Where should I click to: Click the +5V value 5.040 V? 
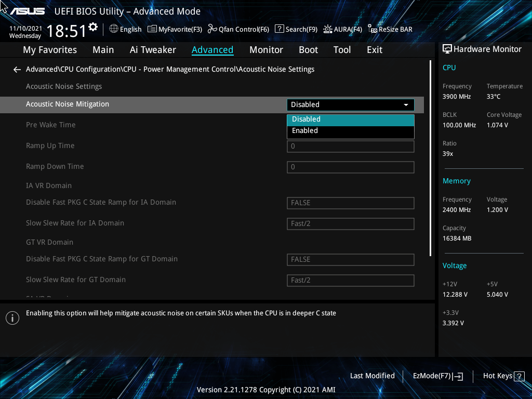click(x=497, y=295)
